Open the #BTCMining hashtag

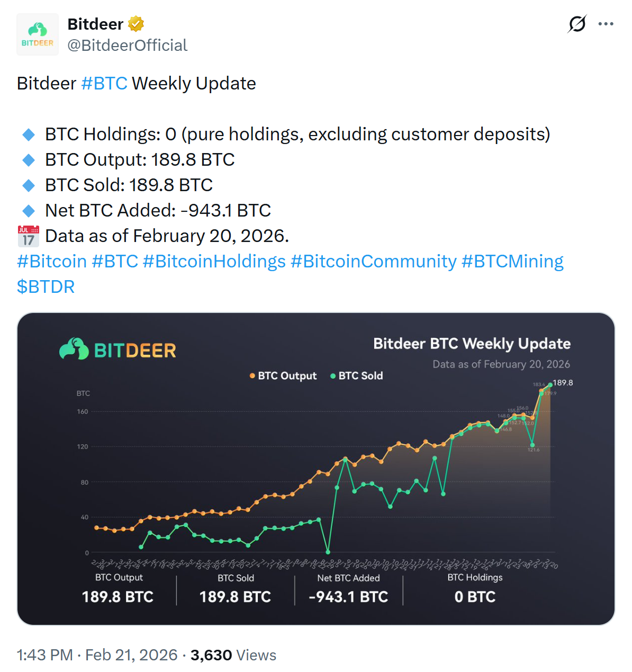tap(512, 261)
